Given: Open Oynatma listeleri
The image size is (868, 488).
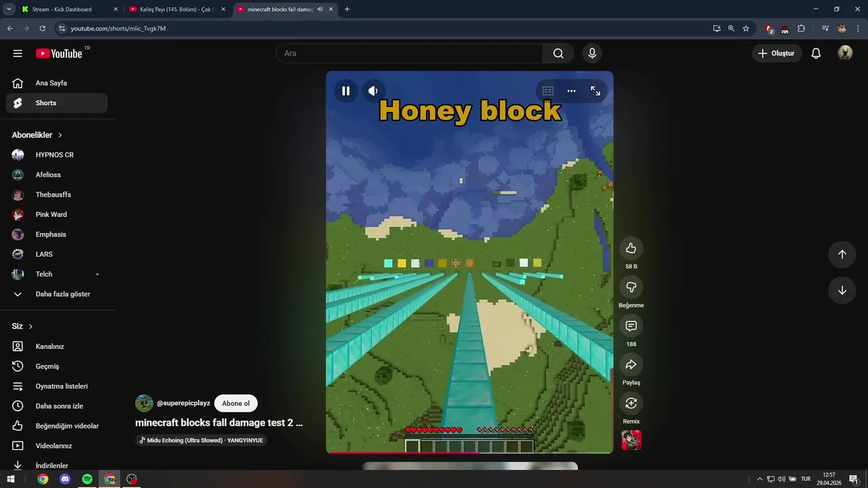Looking at the screenshot, I should [57, 386].
